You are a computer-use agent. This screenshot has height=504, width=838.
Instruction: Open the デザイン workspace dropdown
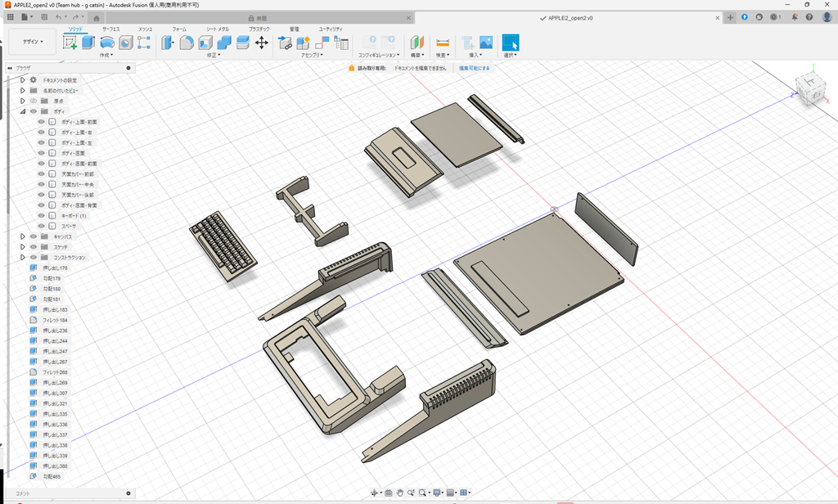pyautogui.click(x=30, y=41)
